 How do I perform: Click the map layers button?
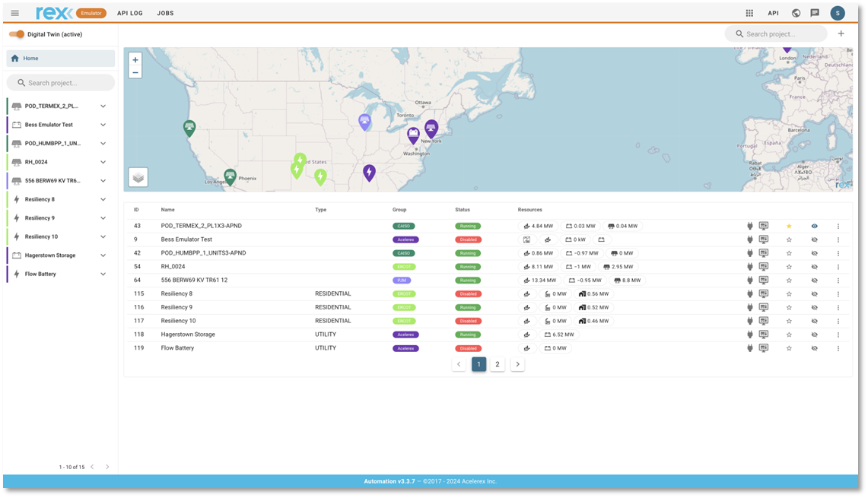tap(138, 177)
